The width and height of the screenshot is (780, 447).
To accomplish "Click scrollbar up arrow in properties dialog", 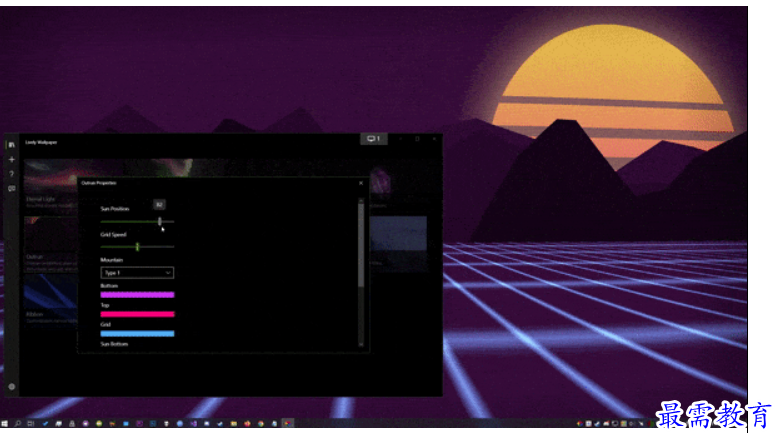I will click(361, 200).
